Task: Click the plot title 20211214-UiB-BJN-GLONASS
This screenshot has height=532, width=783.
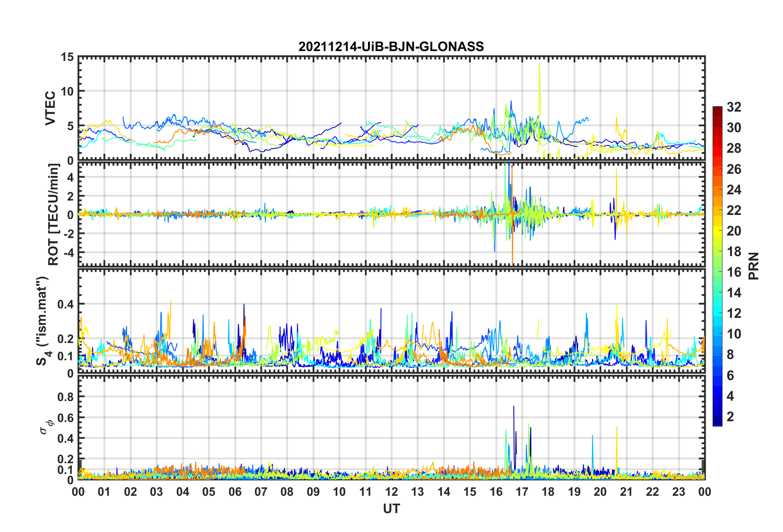Action: pos(391,47)
